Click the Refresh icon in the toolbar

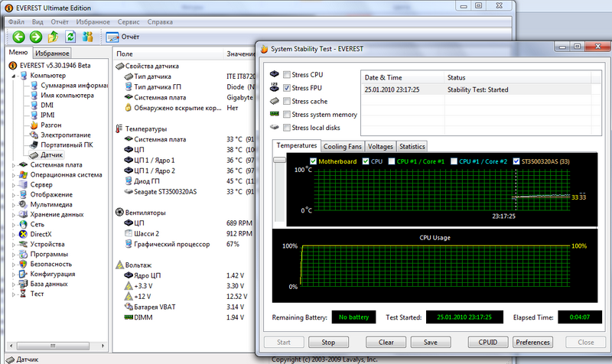click(70, 37)
